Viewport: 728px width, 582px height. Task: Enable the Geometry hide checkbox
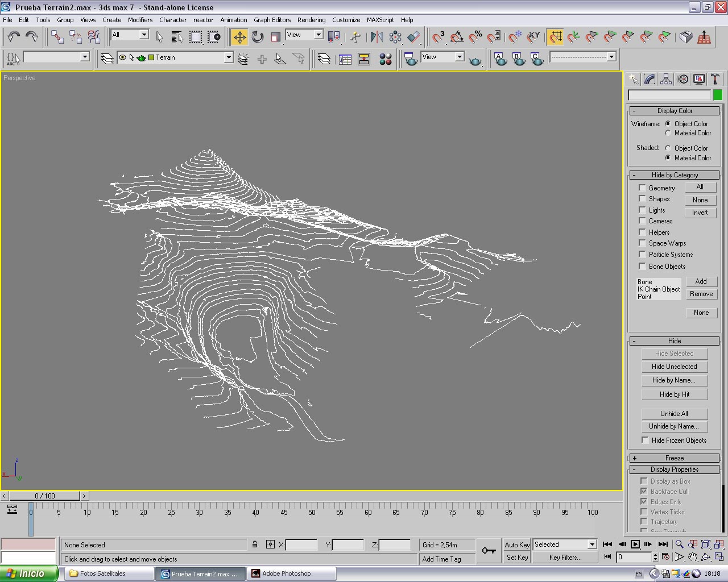point(642,188)
